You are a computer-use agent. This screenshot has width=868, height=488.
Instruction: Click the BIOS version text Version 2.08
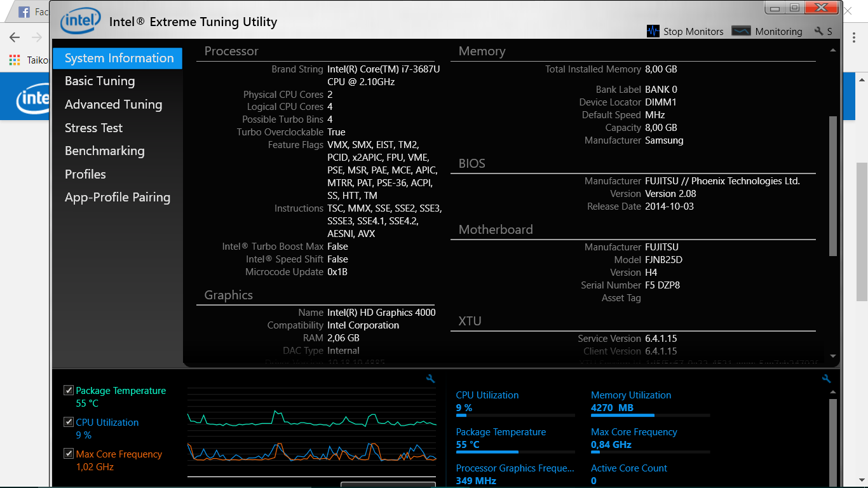(670, 194)
